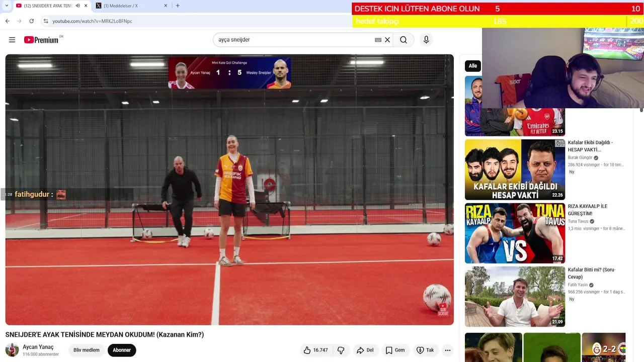Dislike the video with thumbs-down icon
The height and width of the screenshot is (362, 644).
341,350
